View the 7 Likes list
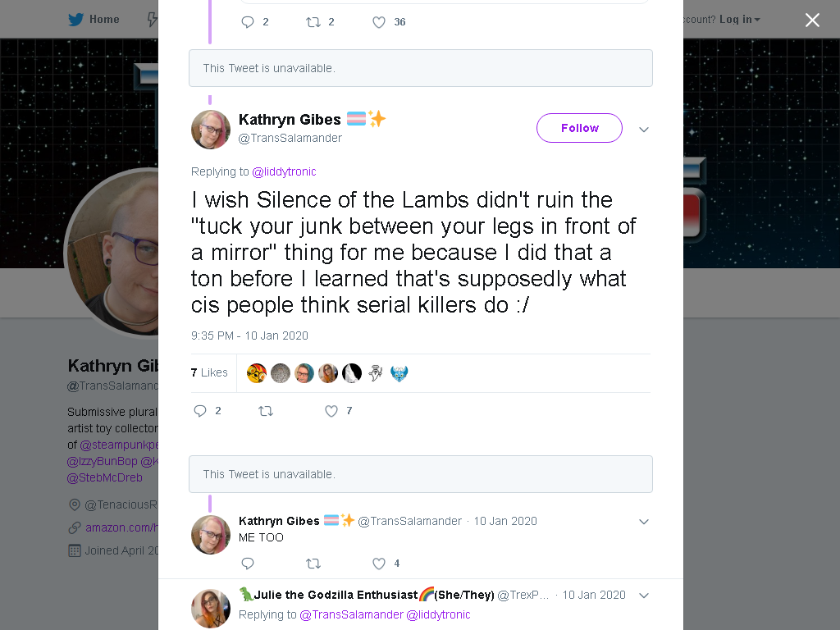 point(209,372)
